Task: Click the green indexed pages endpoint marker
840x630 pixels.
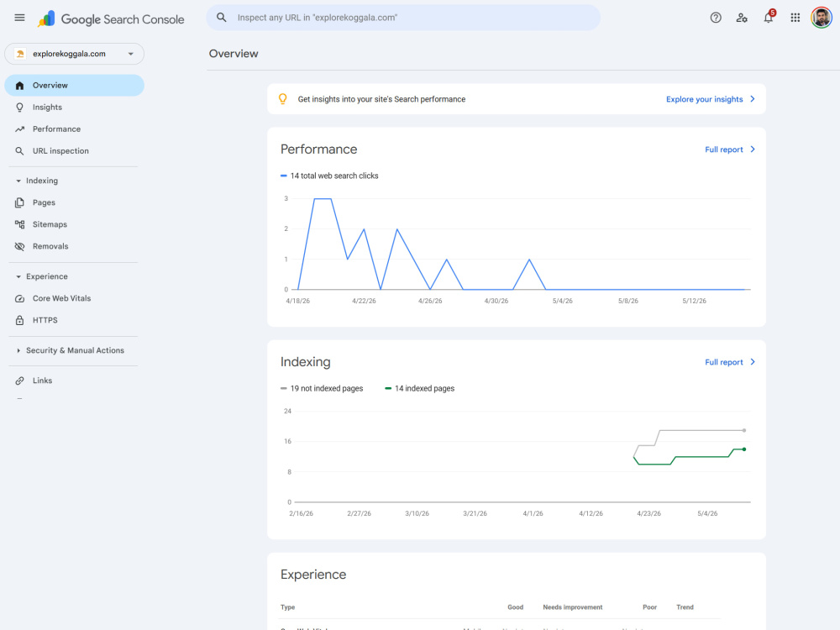Action: point(744,449)
